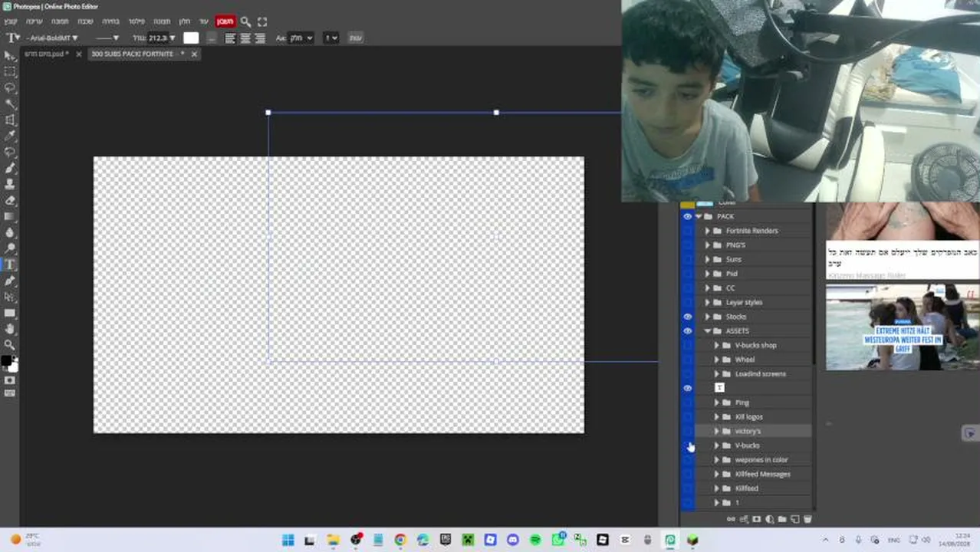Hide the Stocks folder eye icon

[687, 317]
